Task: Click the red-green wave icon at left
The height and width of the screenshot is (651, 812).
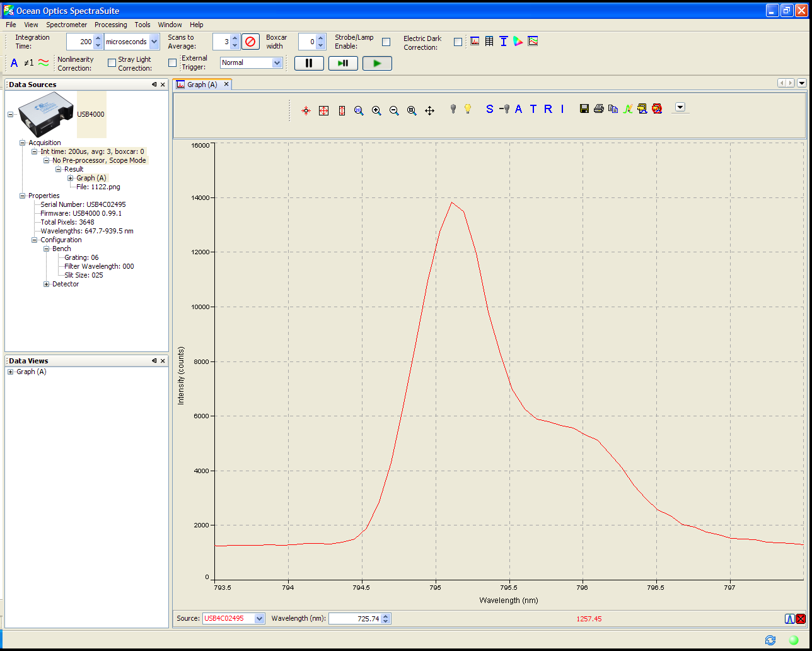Action: pyautogui.click(x=43, y=62)
